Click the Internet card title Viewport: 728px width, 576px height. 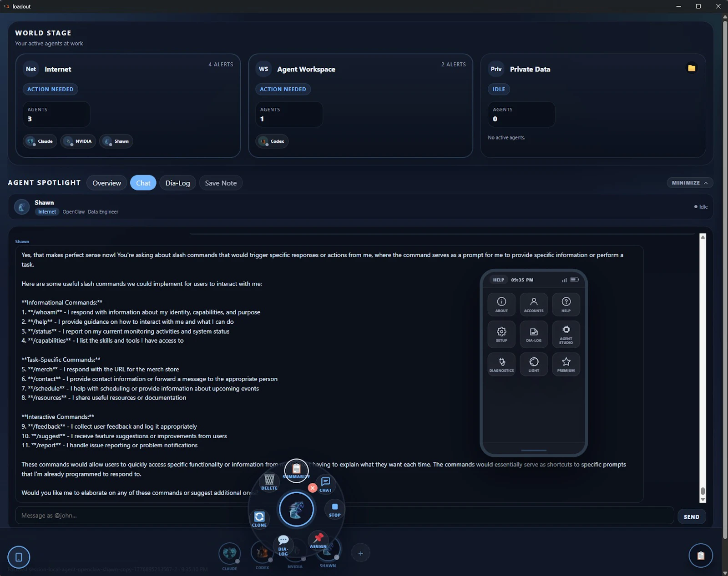tap(58, 69)
